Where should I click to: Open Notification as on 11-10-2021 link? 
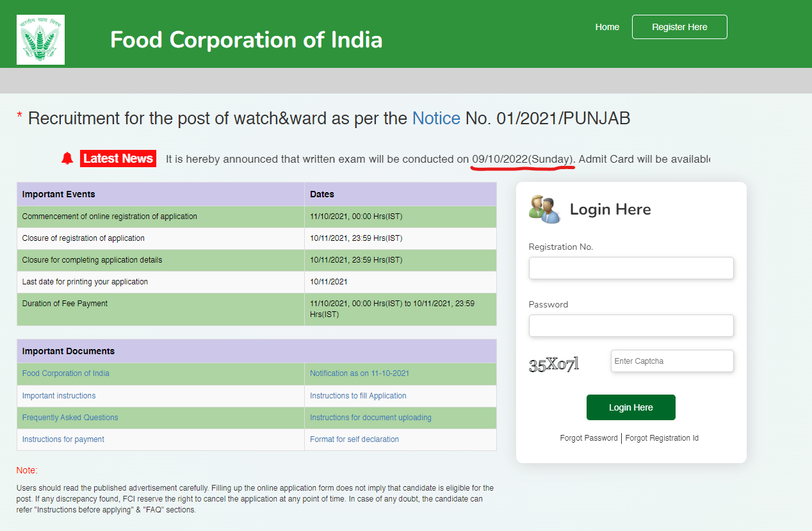point(359,373)
